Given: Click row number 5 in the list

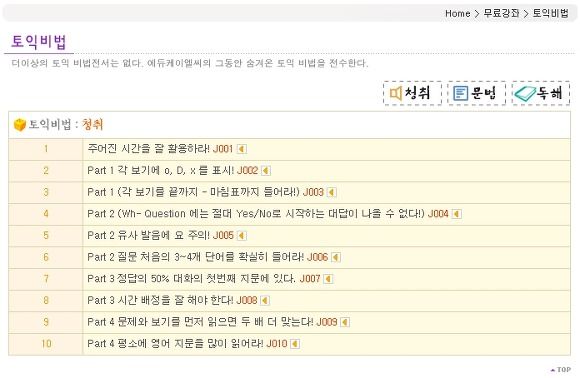Looking at the screenshot, I should [46, 236].
